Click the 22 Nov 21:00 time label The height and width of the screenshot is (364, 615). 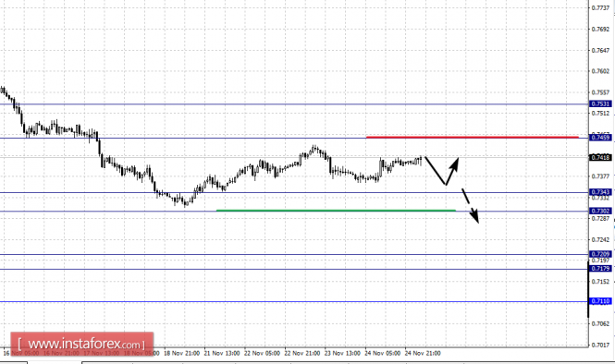click(302, 353)
